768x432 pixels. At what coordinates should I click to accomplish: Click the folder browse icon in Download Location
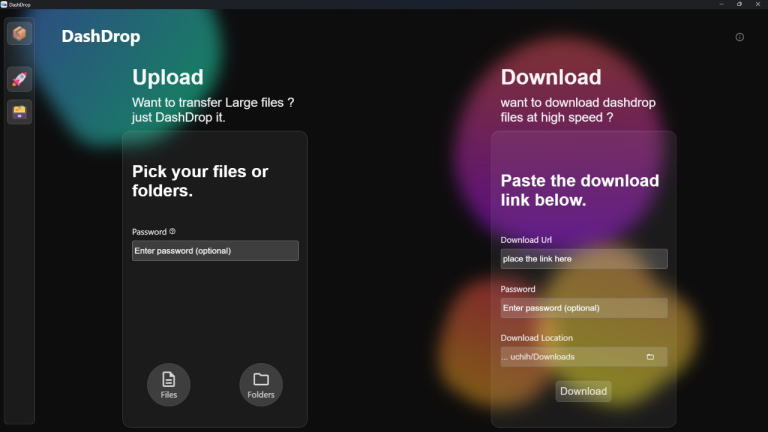(650, 357)
